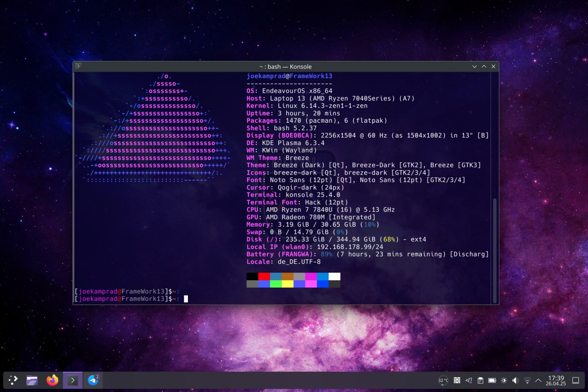The image size is (588, 392).
Task: Click the 'Battery (FRANGWA): 89%' line
Action: (367, 254)
